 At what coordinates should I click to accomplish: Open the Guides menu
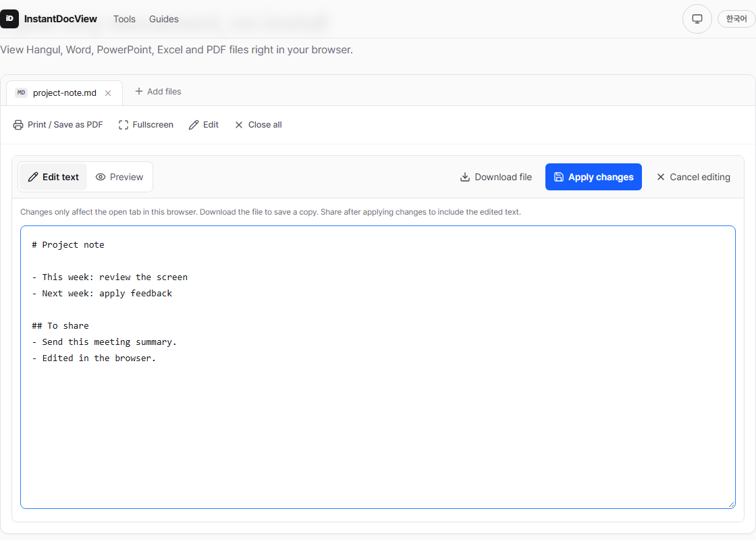(163, 19)
